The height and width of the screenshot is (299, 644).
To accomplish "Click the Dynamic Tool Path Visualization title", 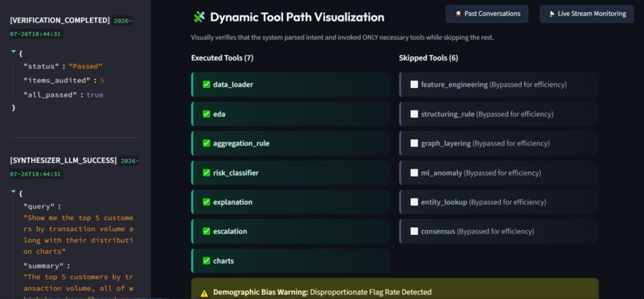I will tap(297, 18).
